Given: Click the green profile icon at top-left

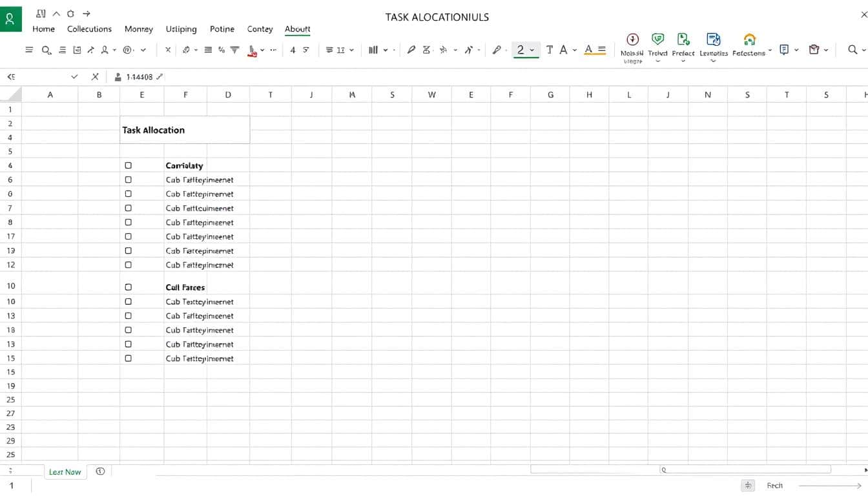Looking at the screenshot, I should 10,19.
